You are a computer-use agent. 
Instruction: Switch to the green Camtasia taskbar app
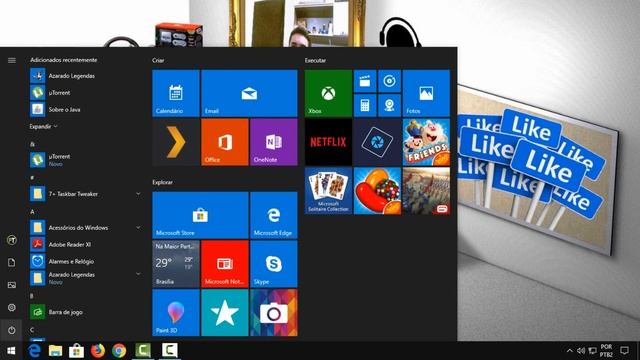point(143,351)
